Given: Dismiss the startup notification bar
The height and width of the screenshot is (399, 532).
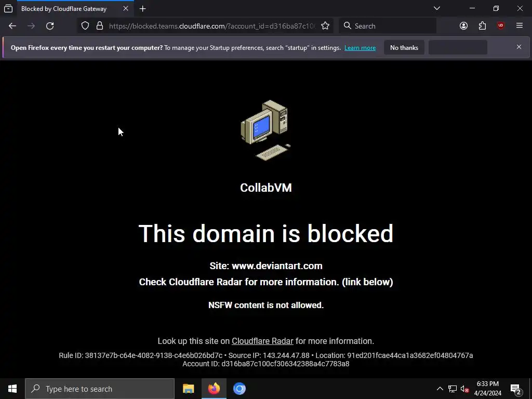Looking at the screenshot, I should pos(519,47).
